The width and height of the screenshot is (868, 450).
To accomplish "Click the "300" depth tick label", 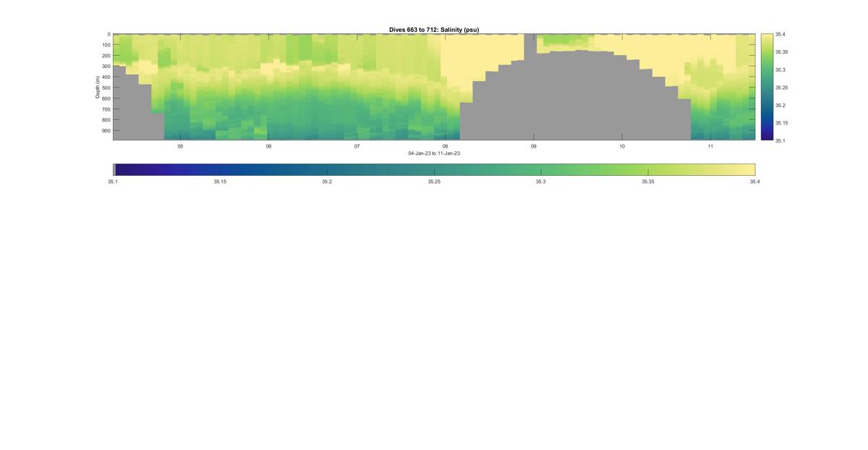I will point(106,67).
